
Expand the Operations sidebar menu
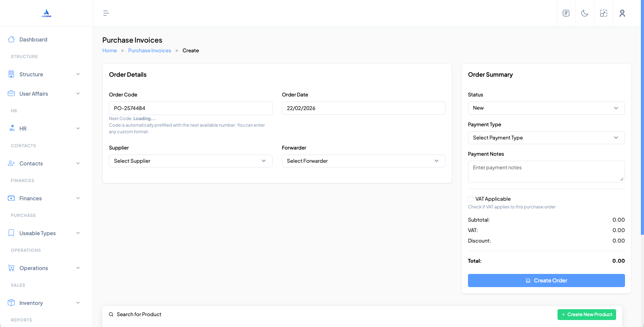(x=44, y=268)
